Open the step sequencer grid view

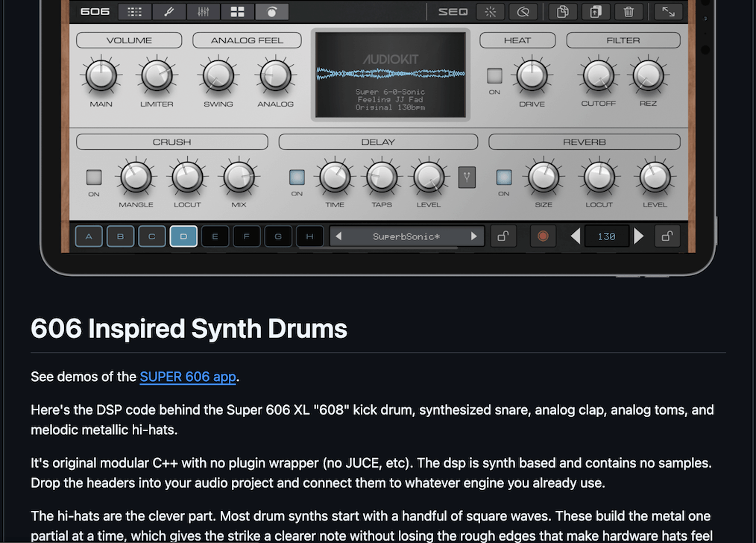tap(134, 12)
